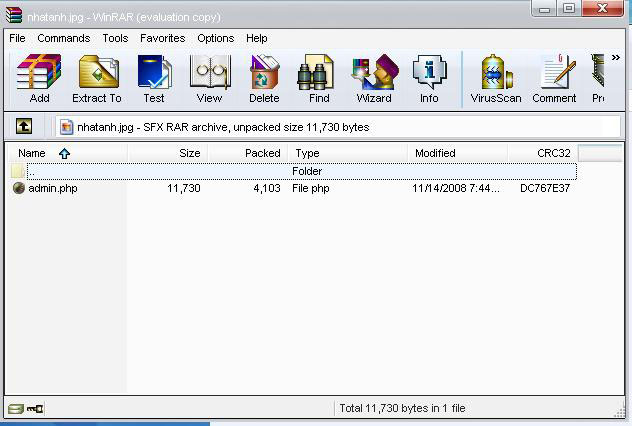The image size is (632, 426).
Task: Click the parent folder icon in list
Action: coord(18,171)
